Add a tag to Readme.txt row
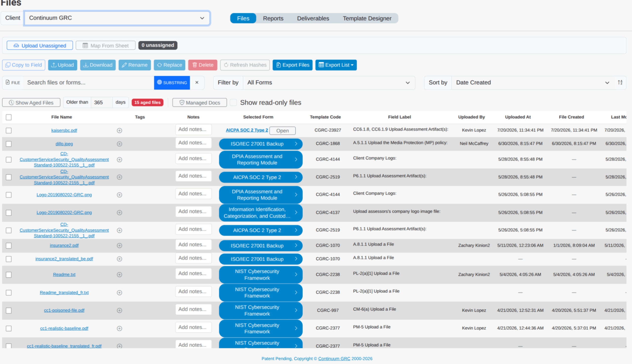 (x=119, y=275)
